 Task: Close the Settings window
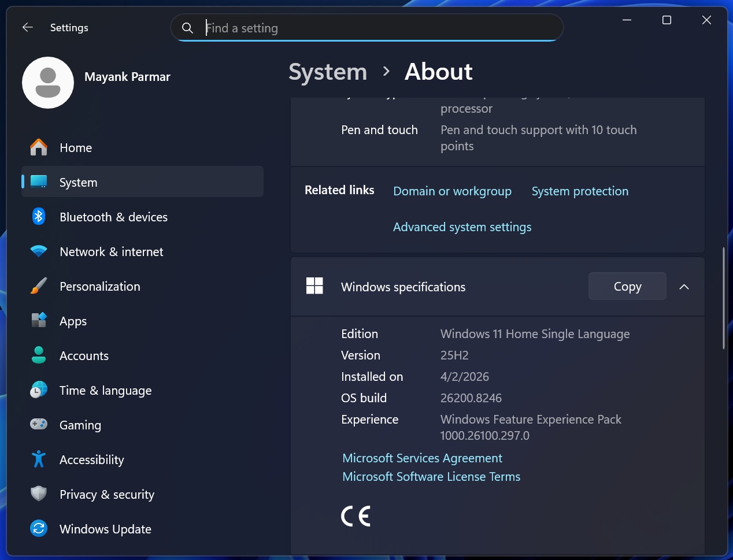point(706,20)
